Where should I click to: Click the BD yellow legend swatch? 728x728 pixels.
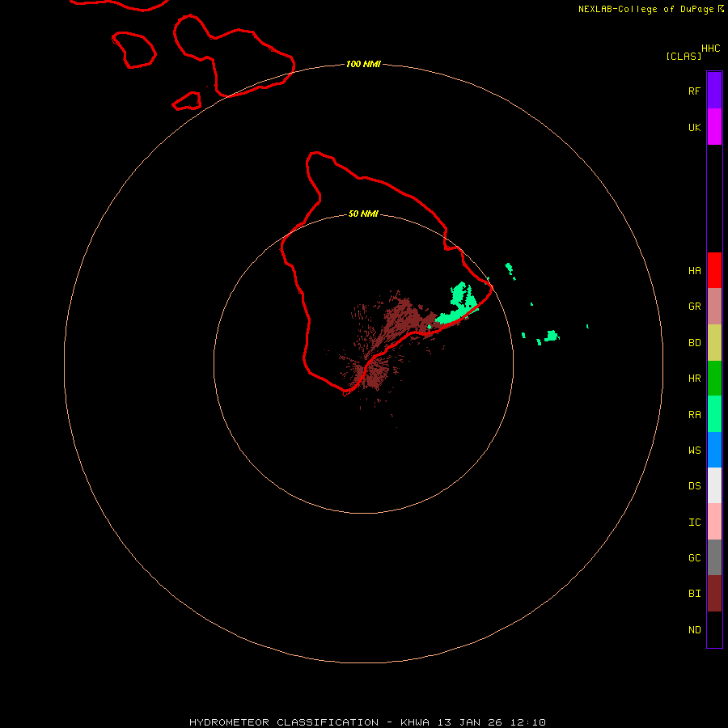pos(714,343)
